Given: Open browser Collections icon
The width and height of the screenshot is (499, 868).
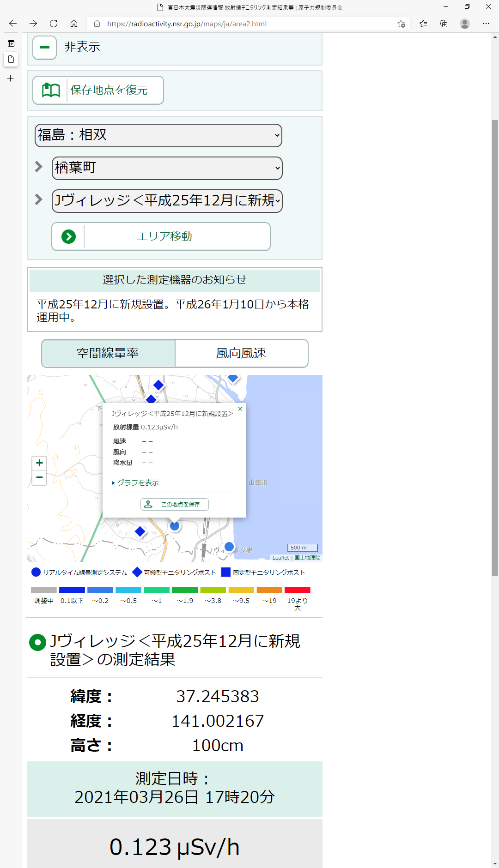Looking at the screenshot, I should 444,24.
